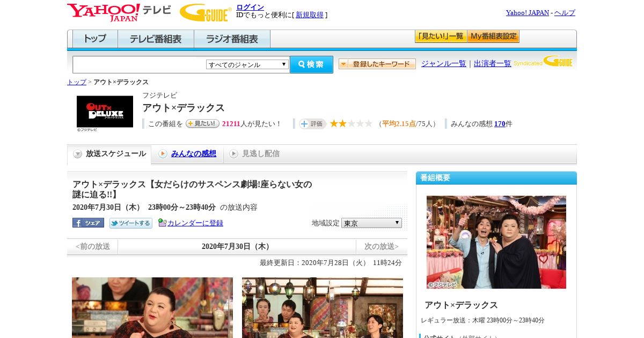Go to 次の放送> next broadcast

382,246
